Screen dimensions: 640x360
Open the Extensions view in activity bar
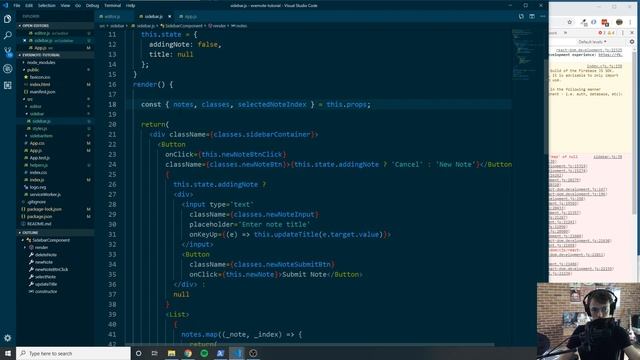[x=7, y=85]
